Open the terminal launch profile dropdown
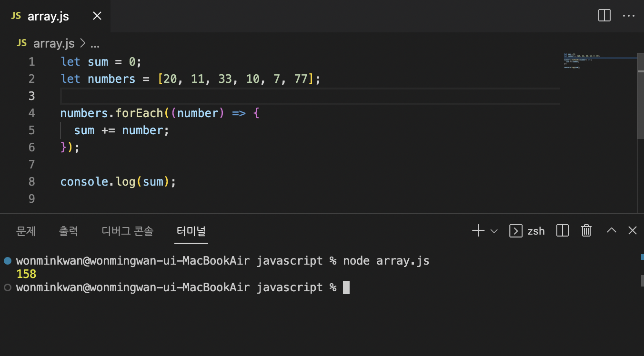Screen dimensions: 644x356 tap(494, 231)
